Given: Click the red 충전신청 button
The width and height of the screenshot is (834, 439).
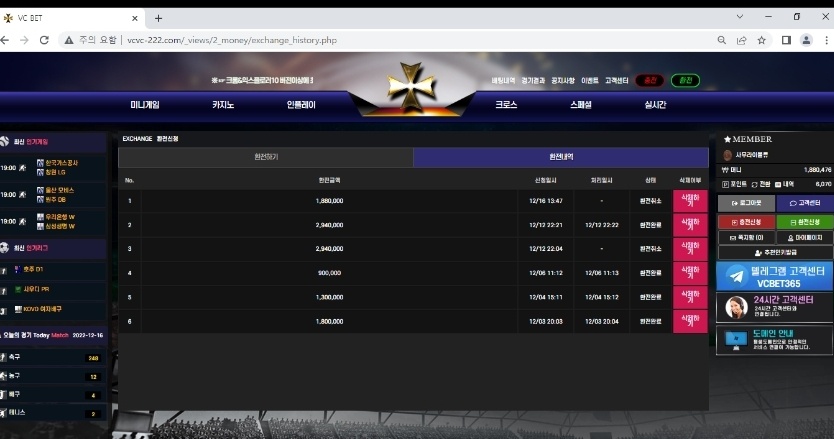Looking at the screenshot, I should tap(745, 221).
